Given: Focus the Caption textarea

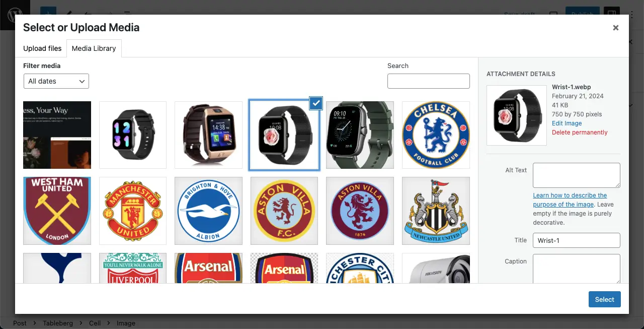Looking at the screenshot, I should (577, 268).
